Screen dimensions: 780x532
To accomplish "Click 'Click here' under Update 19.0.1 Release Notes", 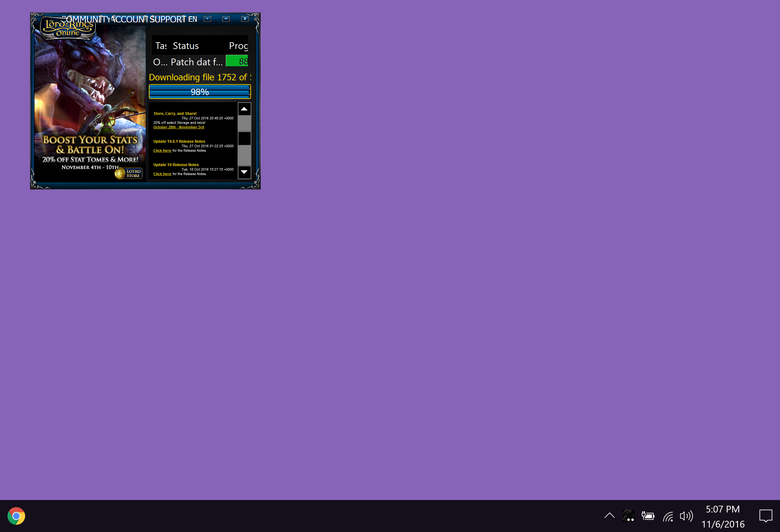I will (x=162, y=151).
